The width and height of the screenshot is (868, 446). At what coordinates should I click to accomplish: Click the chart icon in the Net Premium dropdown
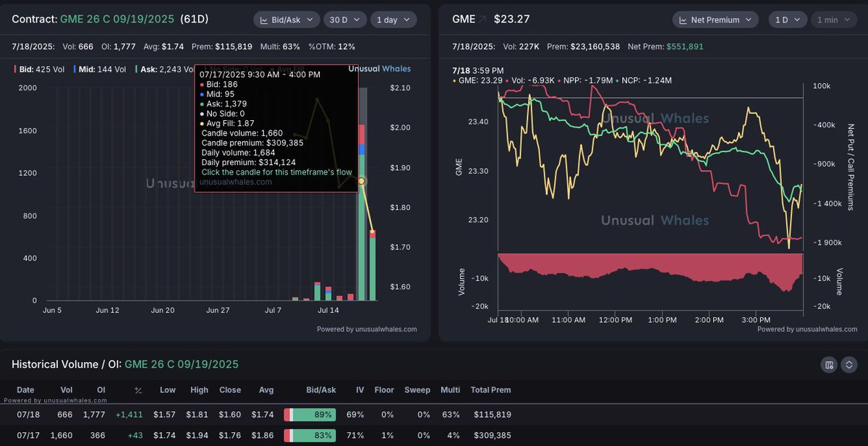pyautogui.click(x=682, y=20)
